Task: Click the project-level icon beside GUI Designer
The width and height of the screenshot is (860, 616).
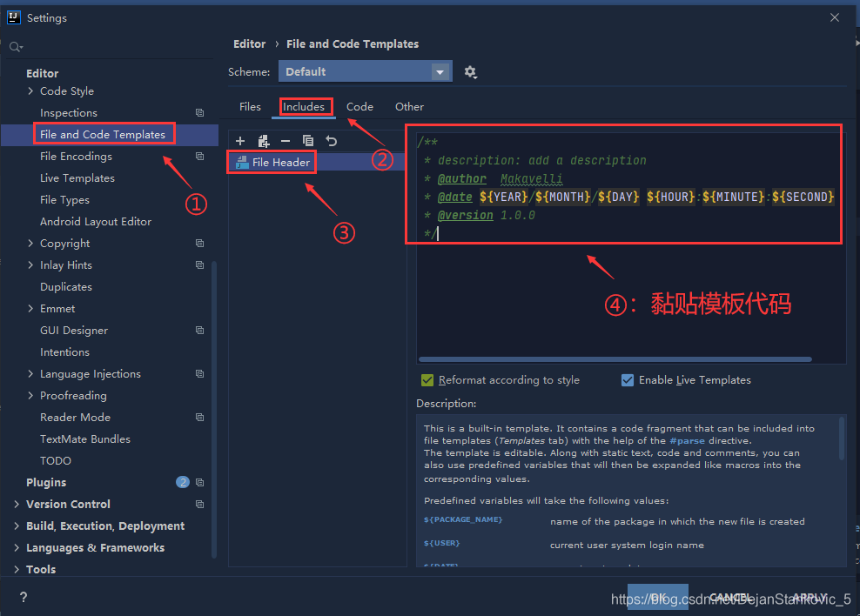Action: pos(199,330)
